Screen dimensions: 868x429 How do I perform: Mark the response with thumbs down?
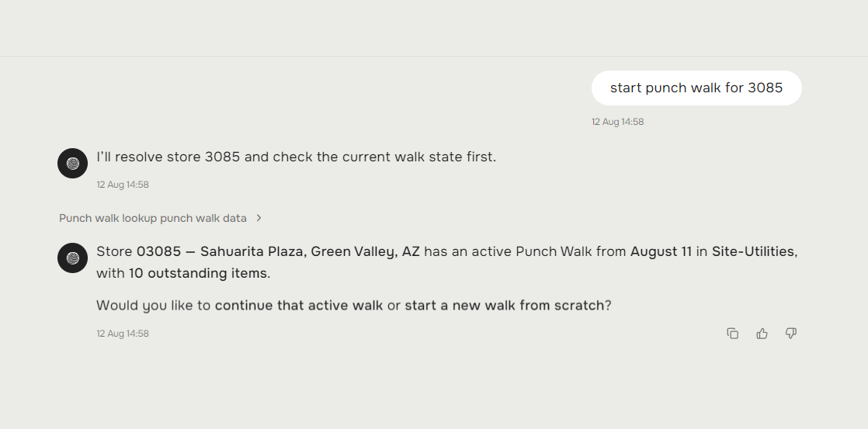coord(791,334)
